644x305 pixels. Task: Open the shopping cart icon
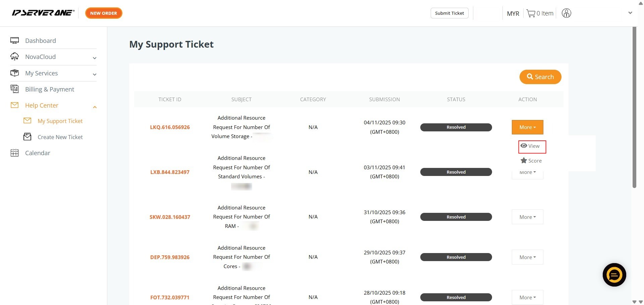pos(531,13)
